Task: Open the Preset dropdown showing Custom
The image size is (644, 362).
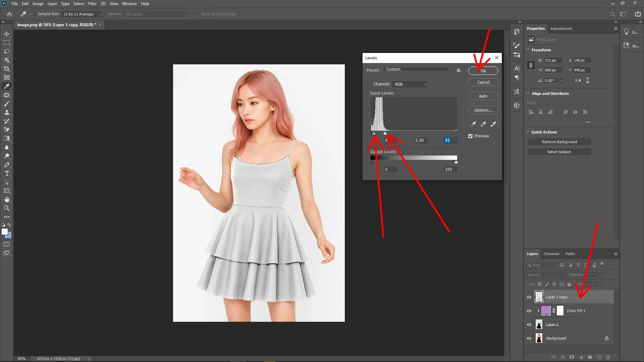Action: (x=418, y=69)
